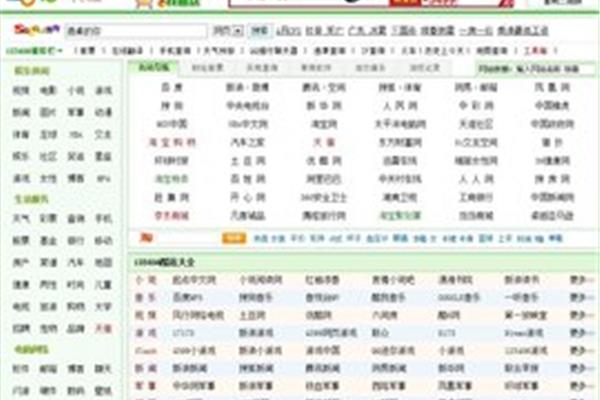The width and height of the screenshot is (600, 400).
Task: Click the search button next to the dropdown
Action: click(x=259, y=31)
